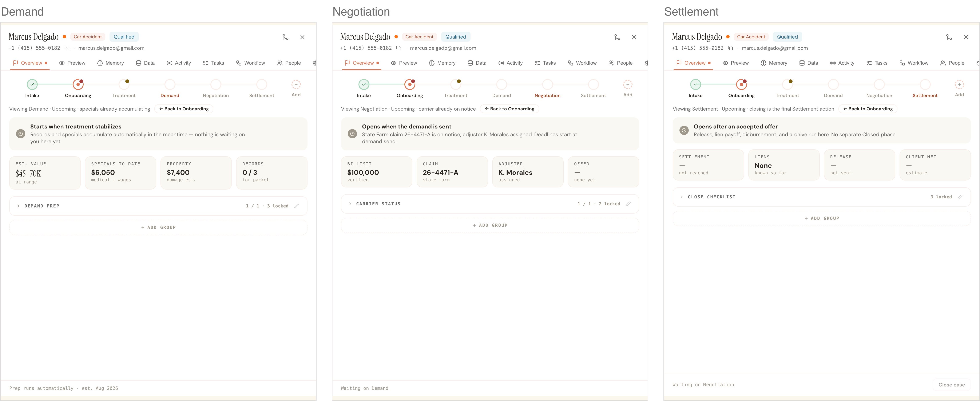The image size is (980, 401).
Task: Edit the Demand Prep group pencil icon
Action: (297, 206)
